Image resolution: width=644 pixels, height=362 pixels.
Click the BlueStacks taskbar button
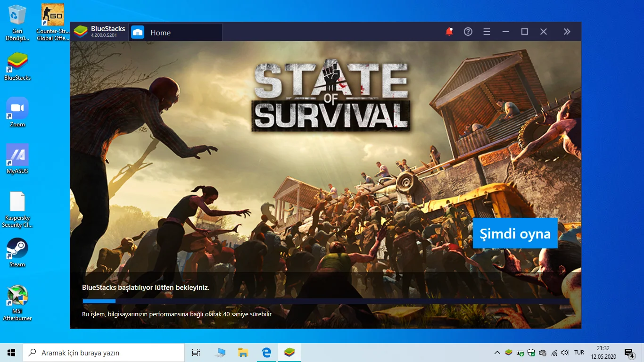tap(289, 353)
